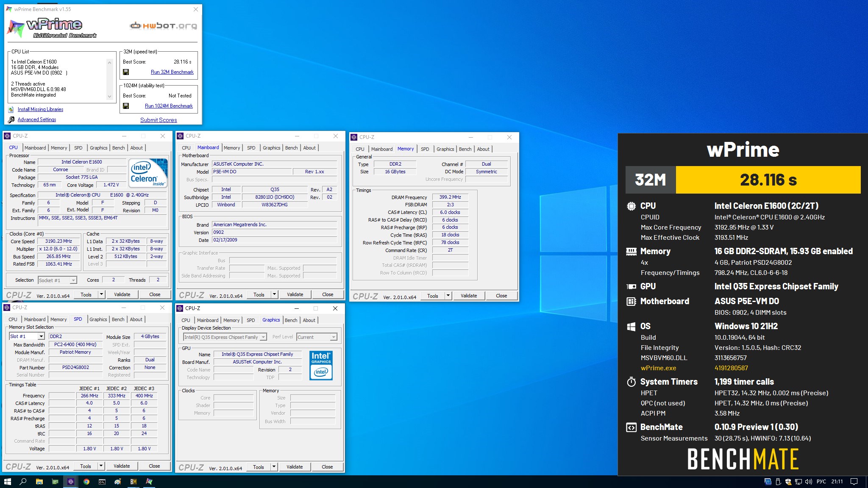Select the Mainboard tab in CPU-Z Mainboard window
Viewport: 868px width, 488px height.
click(x=208, y=147)
